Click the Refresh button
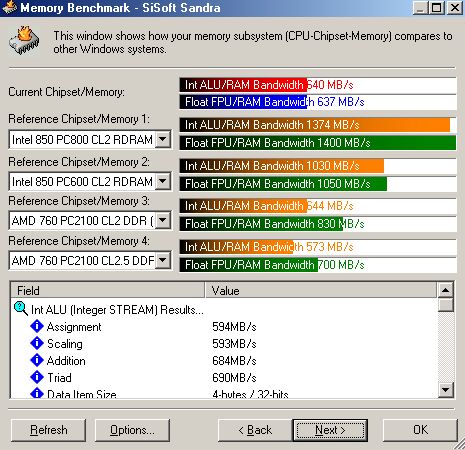Image resolution: width=465 pixels, height=450 pixels. click(x=48, y=430)
